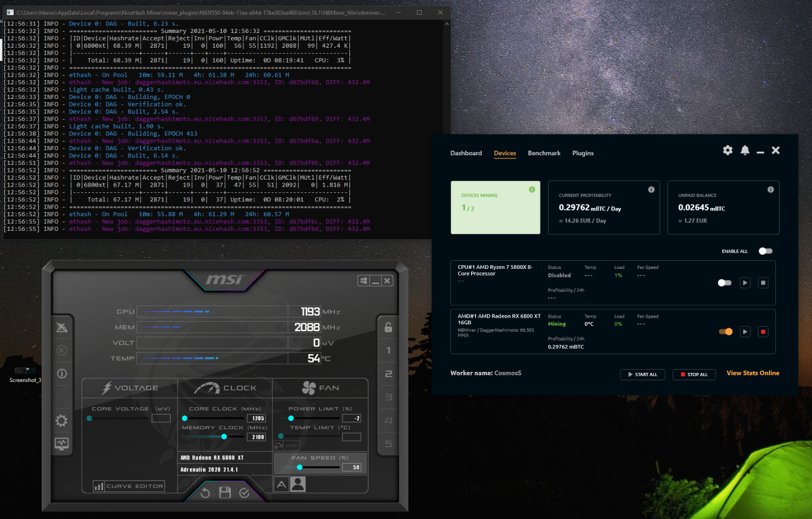Start the AMD#1 Radeon device play button
The image size is (812, 519).
tap(745, 332)
